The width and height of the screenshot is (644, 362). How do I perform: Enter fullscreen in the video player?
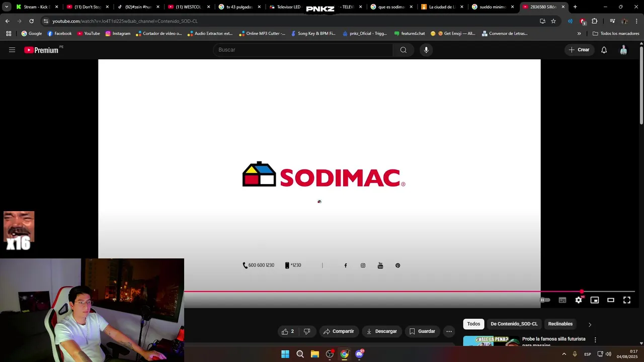click(627, 300)
